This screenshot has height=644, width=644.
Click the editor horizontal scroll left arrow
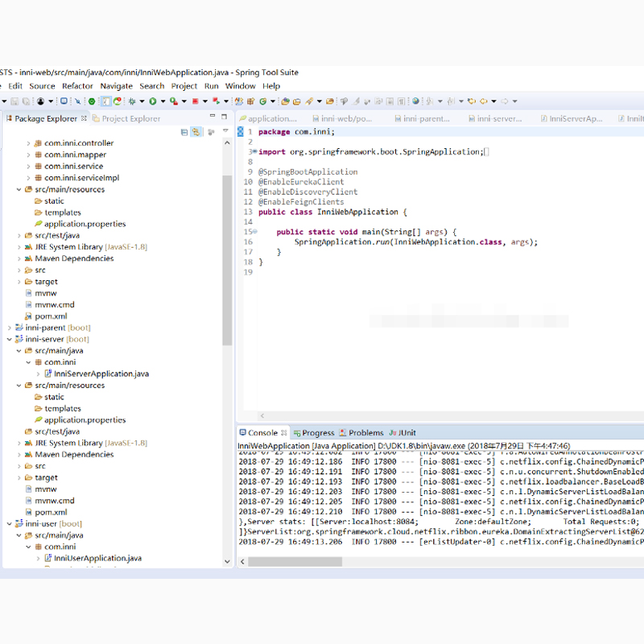[262, 415]
